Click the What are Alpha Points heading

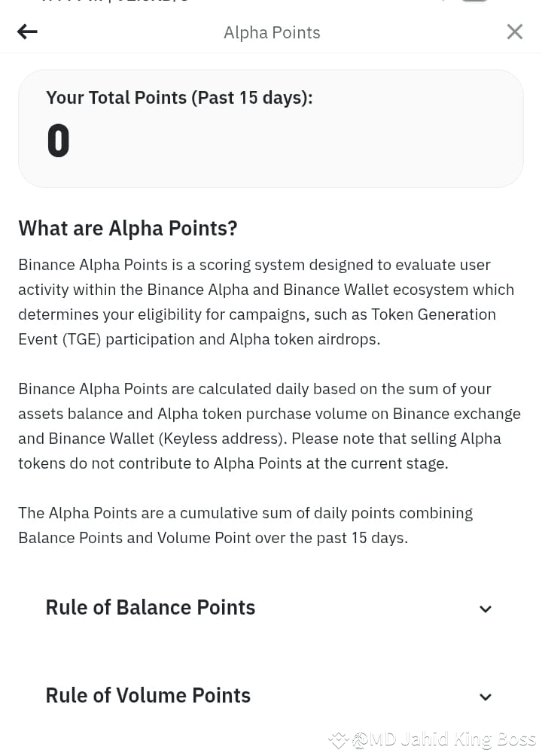(128, 228)
